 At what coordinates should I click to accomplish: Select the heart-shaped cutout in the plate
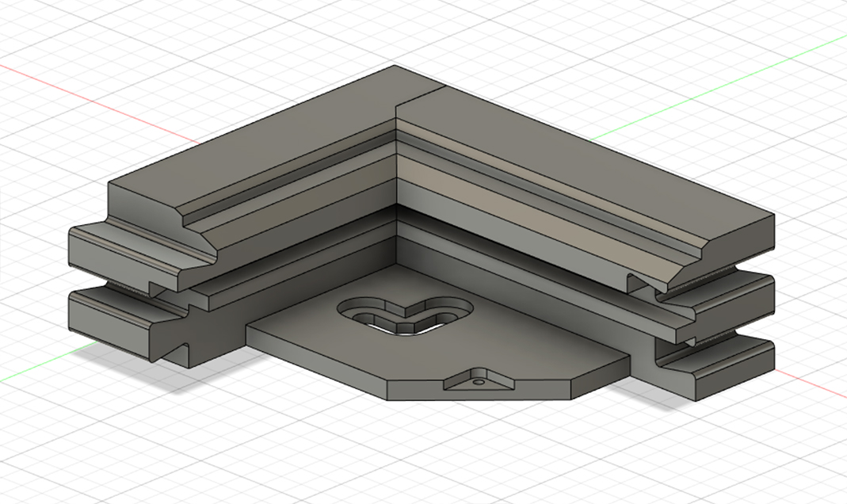tap(405, 315)
